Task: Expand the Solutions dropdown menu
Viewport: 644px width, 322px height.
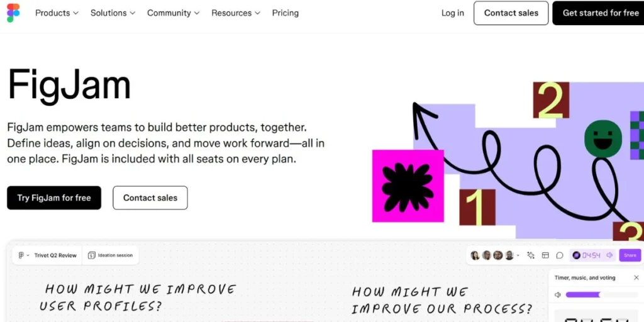Action: coord(113,13)
